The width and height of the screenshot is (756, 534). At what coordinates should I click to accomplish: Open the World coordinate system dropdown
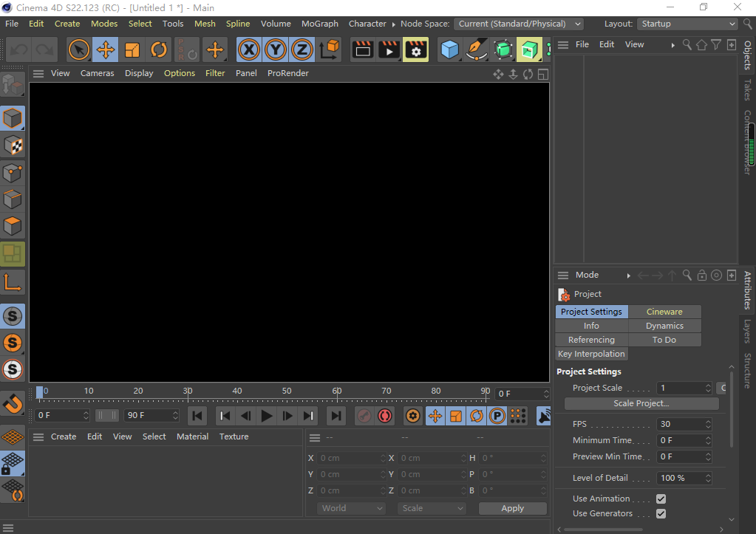tap(351, 508)
